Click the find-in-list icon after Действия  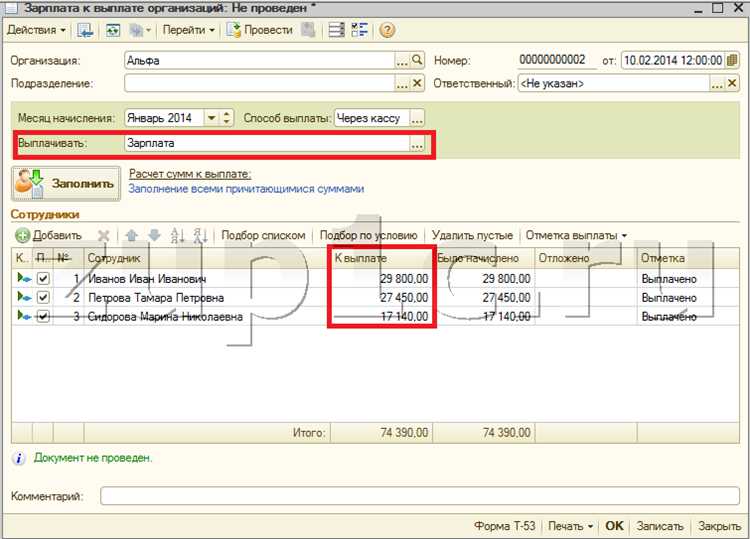(x=85, y=30)
